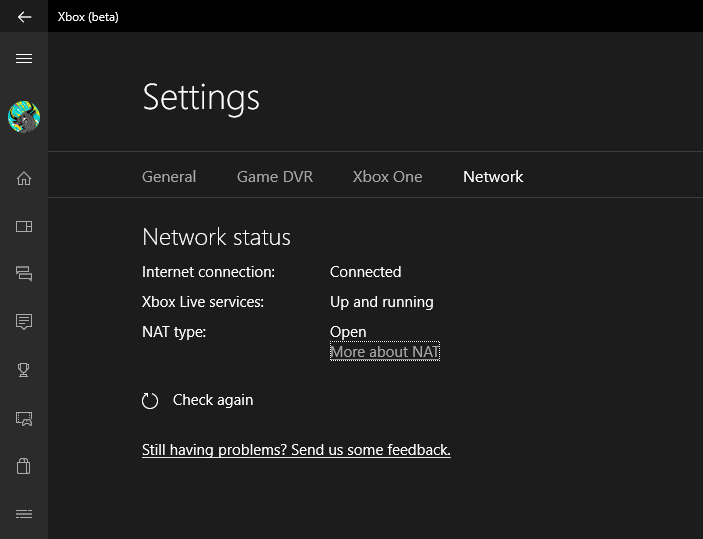Click the bottom list icon in sidebar
The width and height of the screenshot is (703, 539).
pos(24,514)
